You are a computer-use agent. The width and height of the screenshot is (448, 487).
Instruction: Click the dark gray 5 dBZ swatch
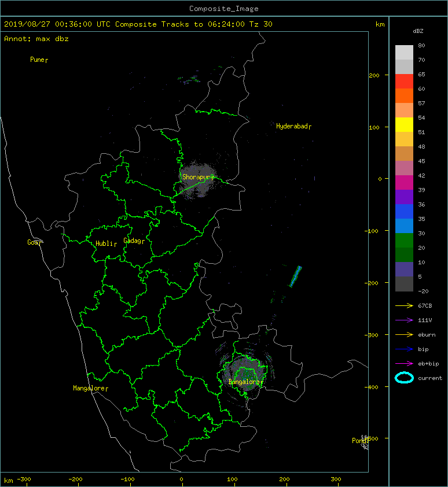click(404, 283)
